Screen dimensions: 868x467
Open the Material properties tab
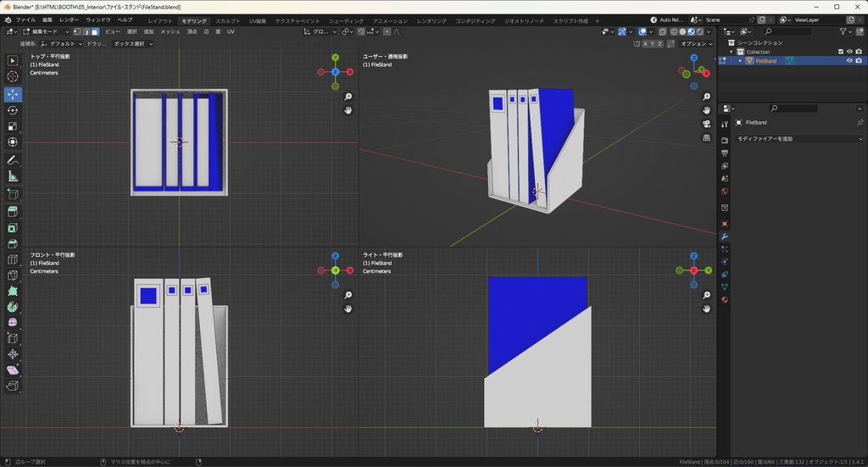[725, 299]
